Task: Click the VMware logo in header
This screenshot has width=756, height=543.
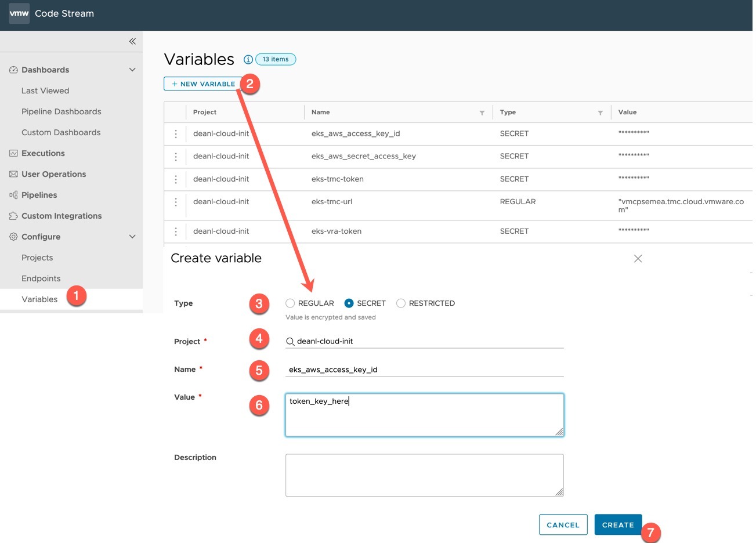Action: coord(19,13)
